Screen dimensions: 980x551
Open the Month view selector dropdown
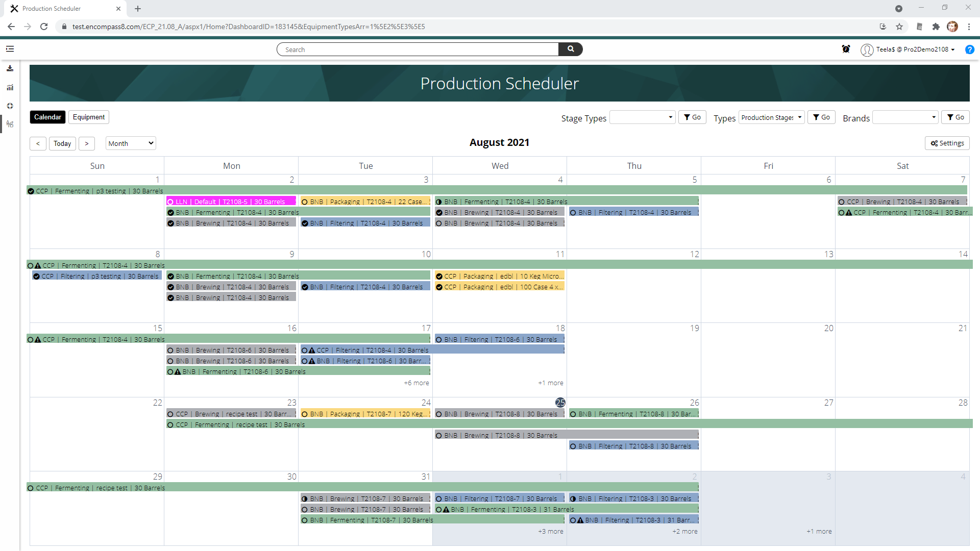coord(130,143)
